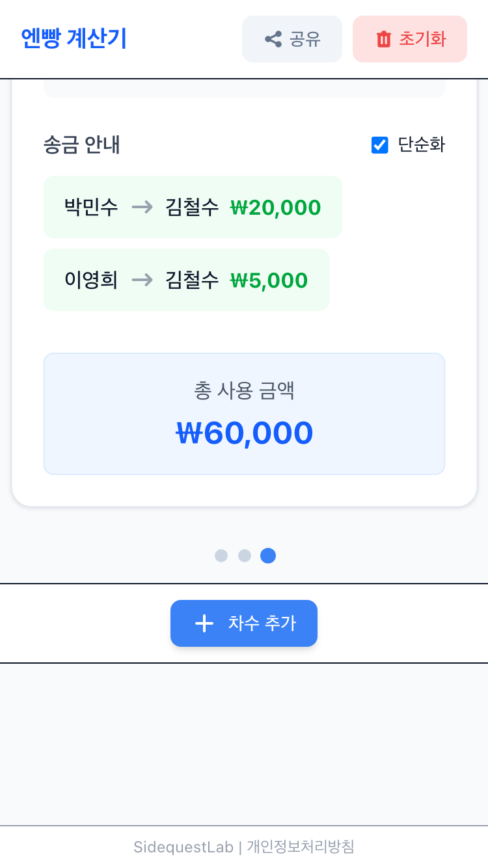488x868 pixels.
Task: Click the 엔빵 계산기 title link
Action: pos(74,39)
